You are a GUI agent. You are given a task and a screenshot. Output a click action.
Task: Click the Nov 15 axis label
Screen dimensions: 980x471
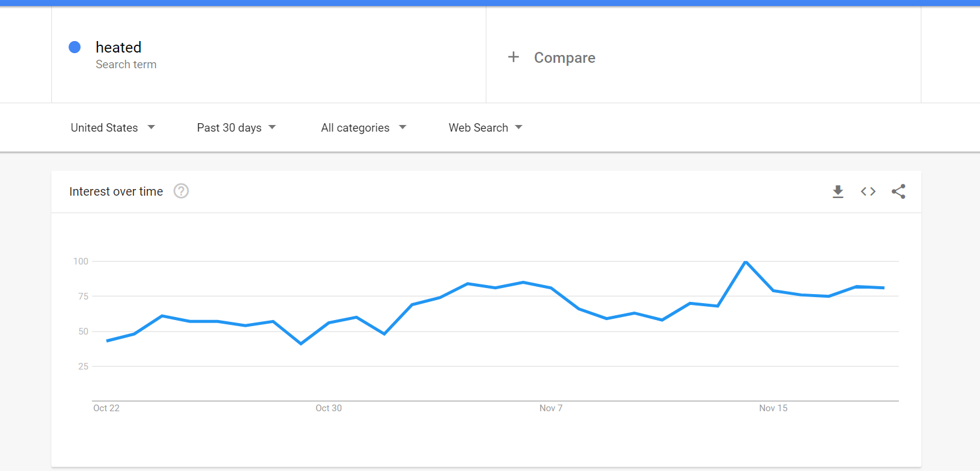[773, 408]
